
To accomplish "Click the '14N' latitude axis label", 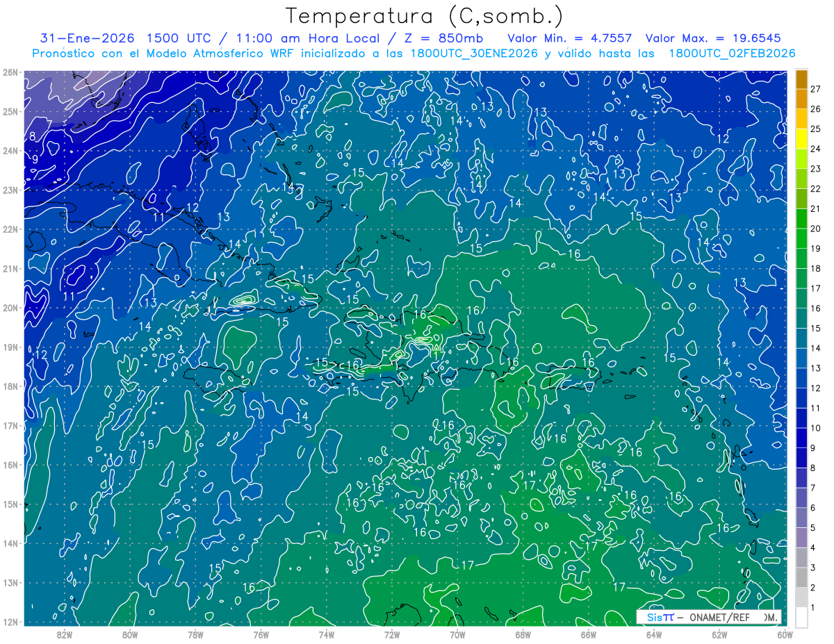I will pos(10,543).
